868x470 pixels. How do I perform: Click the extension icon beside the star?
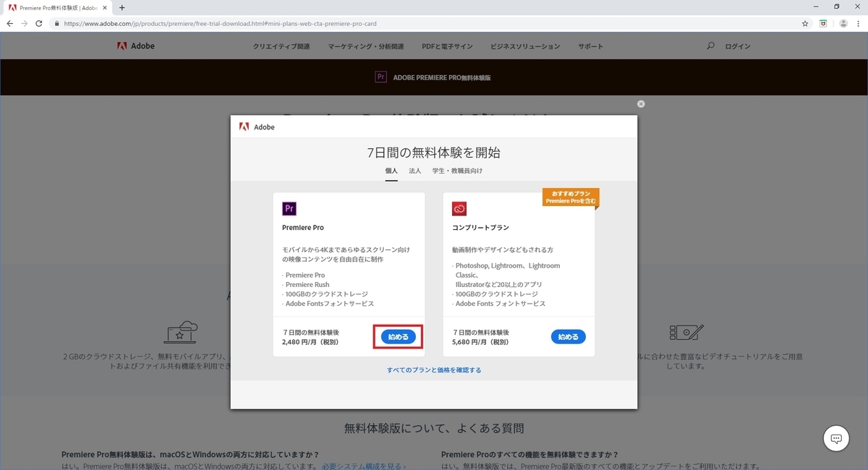click(x=823, y=23)
